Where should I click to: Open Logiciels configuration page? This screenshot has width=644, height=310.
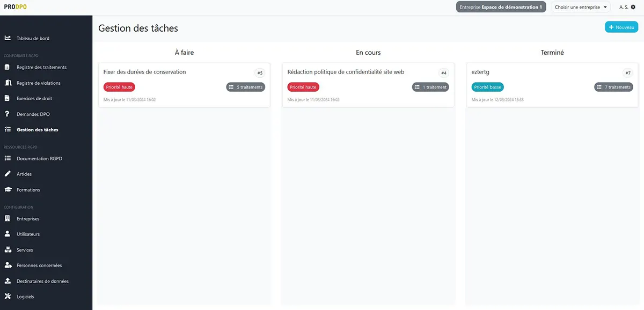pos(25,297)
